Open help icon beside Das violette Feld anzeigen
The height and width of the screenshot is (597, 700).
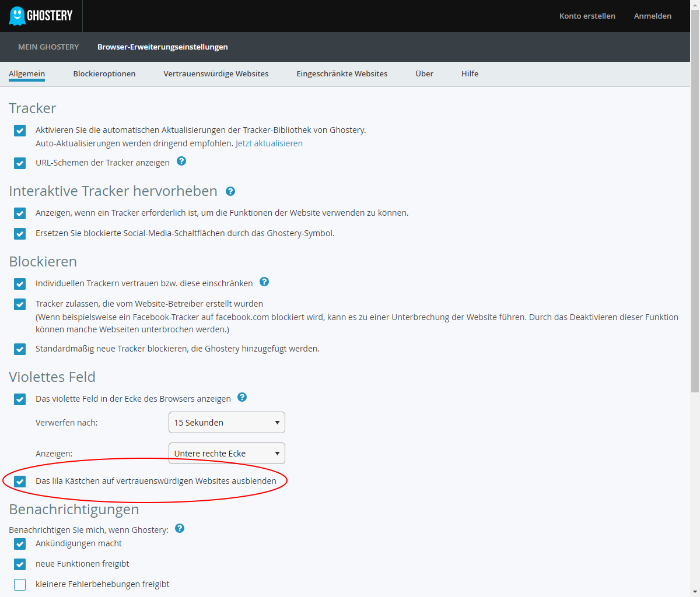pyautogui.click(x=242, y=397)
